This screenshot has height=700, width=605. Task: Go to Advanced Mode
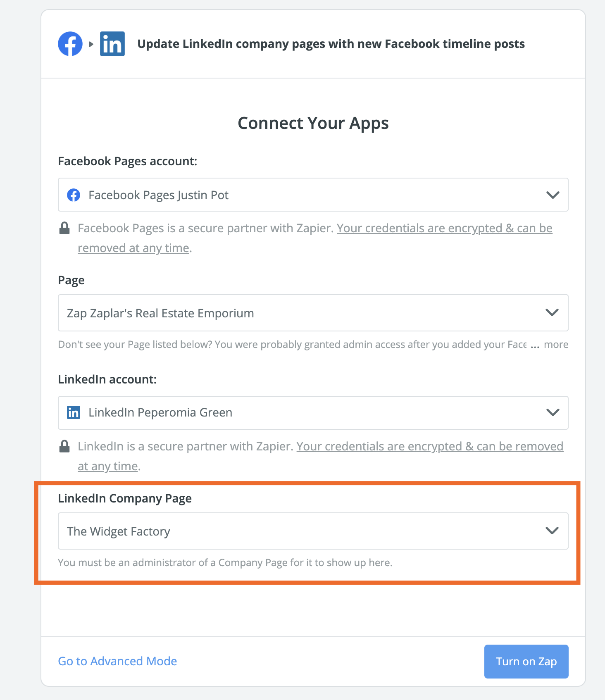[x=117, y=661]
